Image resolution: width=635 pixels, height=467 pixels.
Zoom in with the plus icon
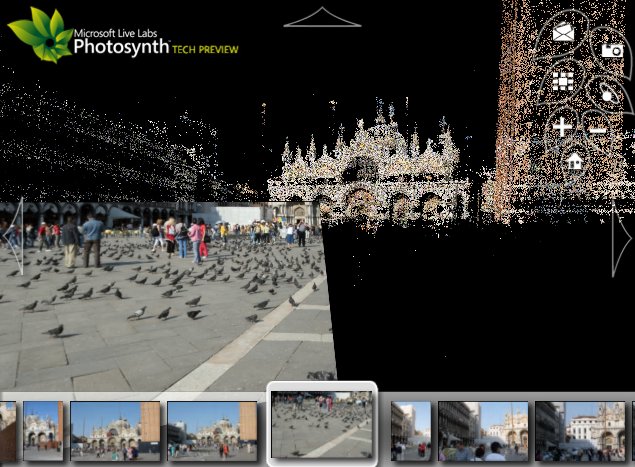562,127
